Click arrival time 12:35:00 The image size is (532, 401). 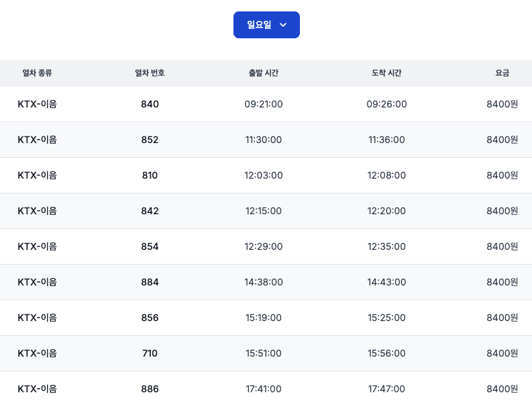(x=386, y=247)
